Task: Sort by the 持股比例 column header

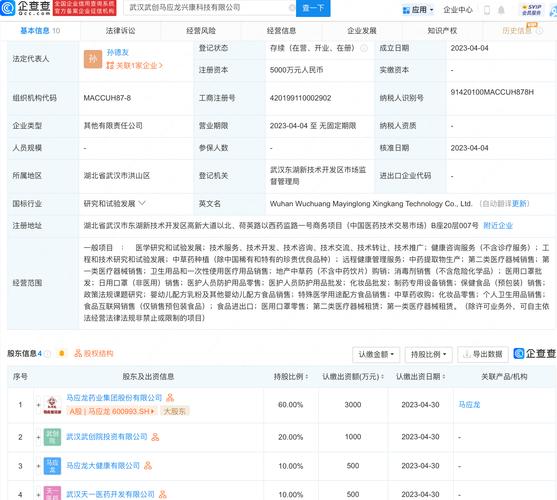Action: pos(291,377)
